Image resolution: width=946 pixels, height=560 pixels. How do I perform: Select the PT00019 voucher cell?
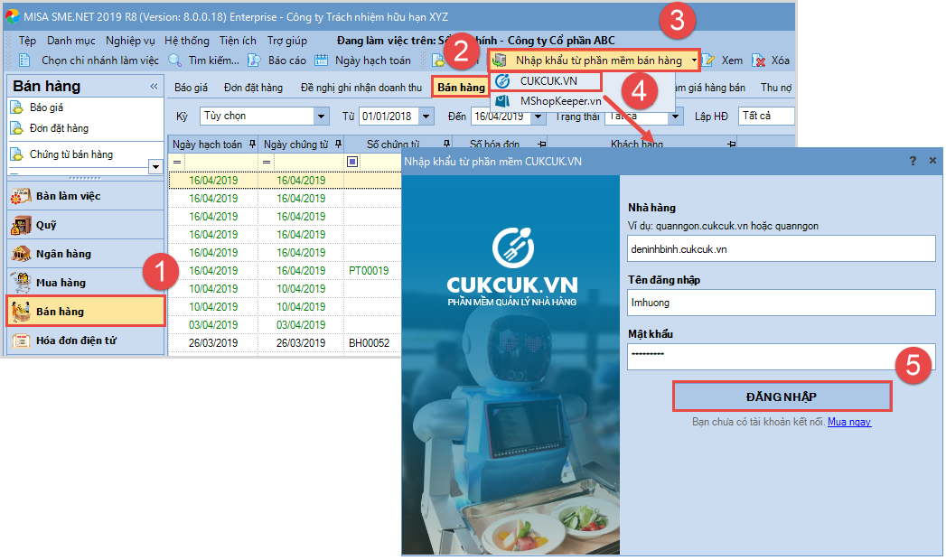click(369, 271)
